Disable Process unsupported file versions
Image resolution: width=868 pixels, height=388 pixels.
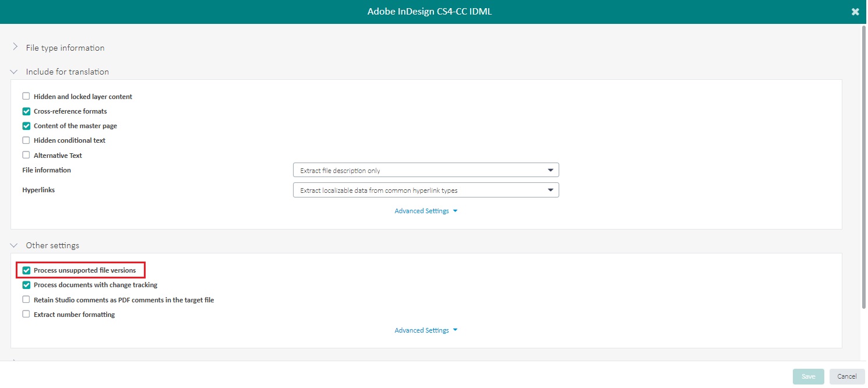tap(26, 270)
